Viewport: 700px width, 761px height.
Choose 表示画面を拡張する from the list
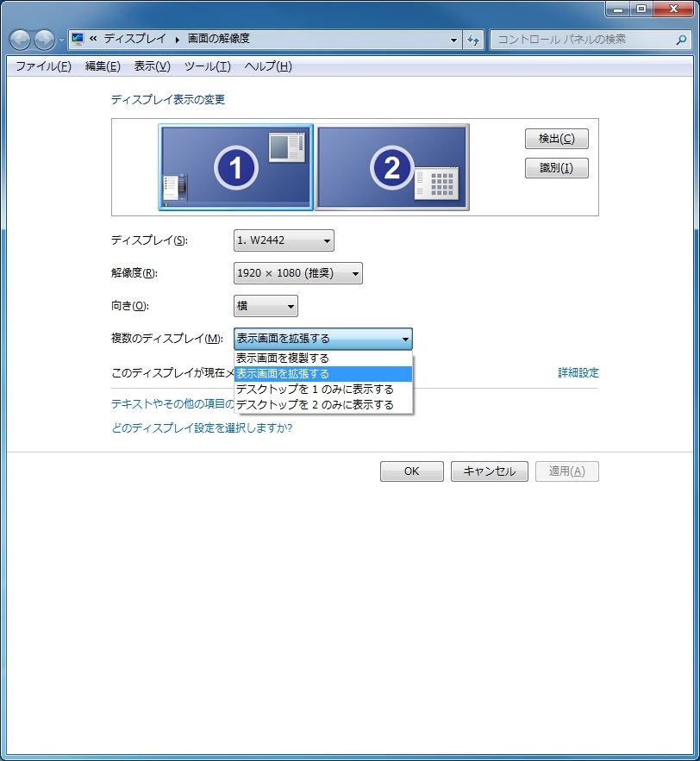323,374
